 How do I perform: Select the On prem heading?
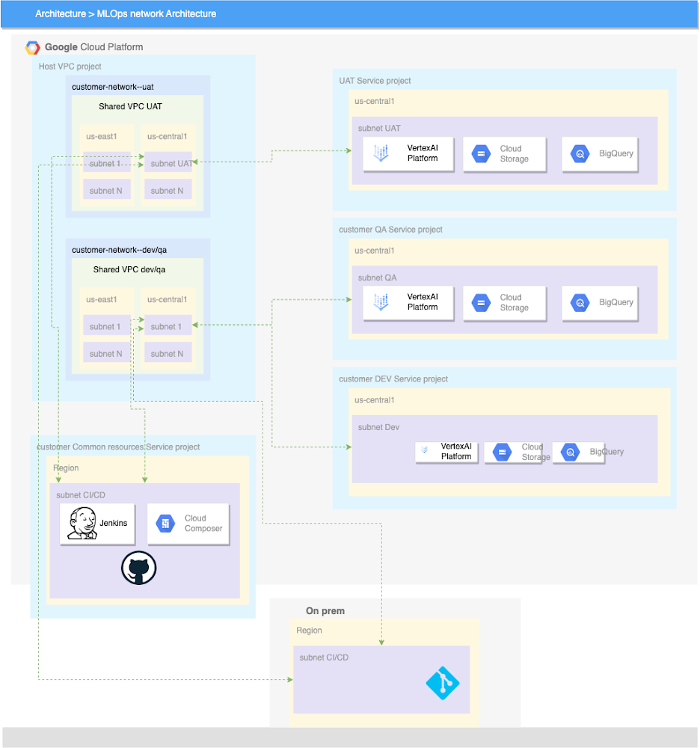click(325, 611)
